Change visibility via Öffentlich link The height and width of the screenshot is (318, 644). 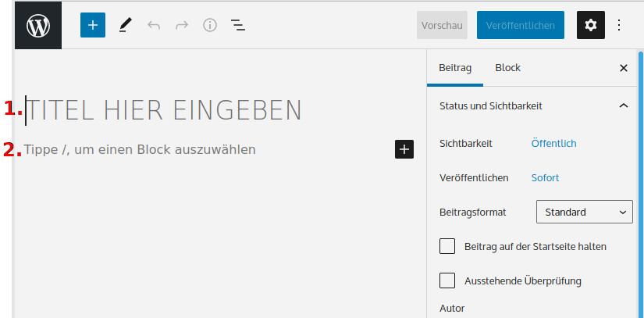[x=553, y=144]
